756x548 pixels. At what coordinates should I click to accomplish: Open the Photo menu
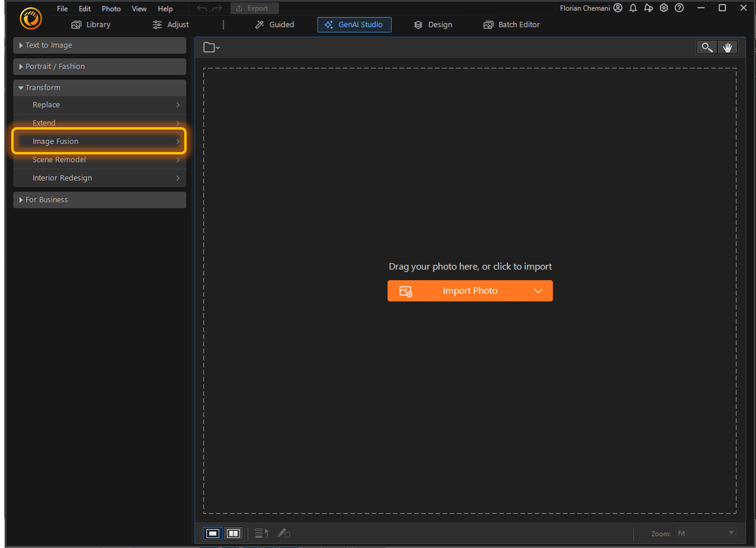click(x=111, y=8)
